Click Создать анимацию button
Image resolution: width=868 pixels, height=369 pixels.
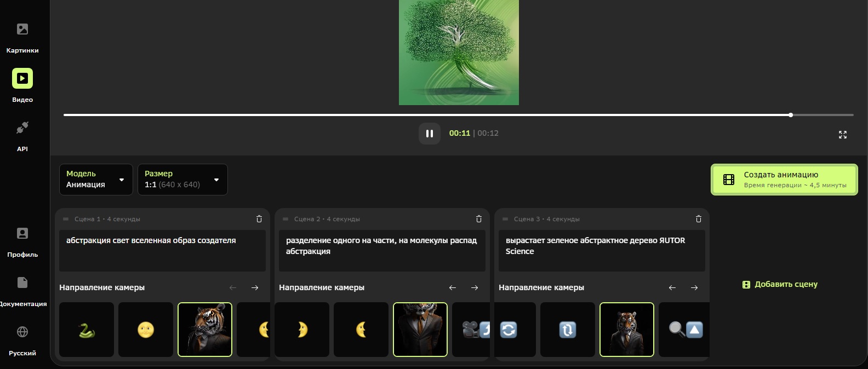point(784,180)
